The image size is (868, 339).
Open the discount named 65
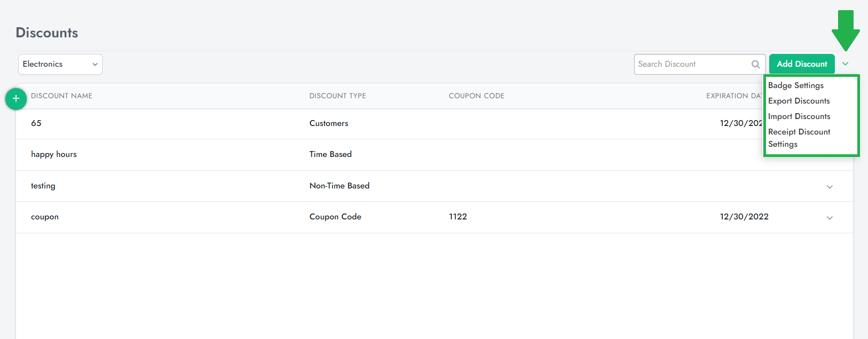[36, 123]
